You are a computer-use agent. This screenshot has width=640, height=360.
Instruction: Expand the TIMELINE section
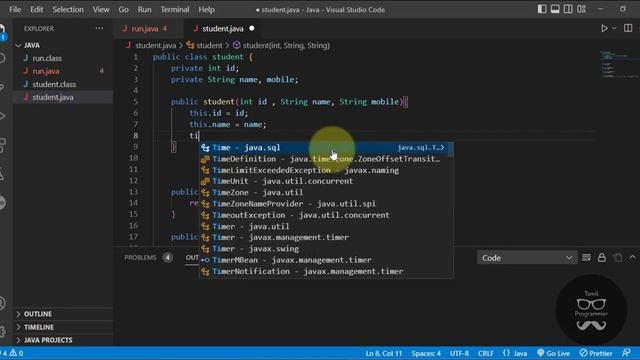point(63,327)
